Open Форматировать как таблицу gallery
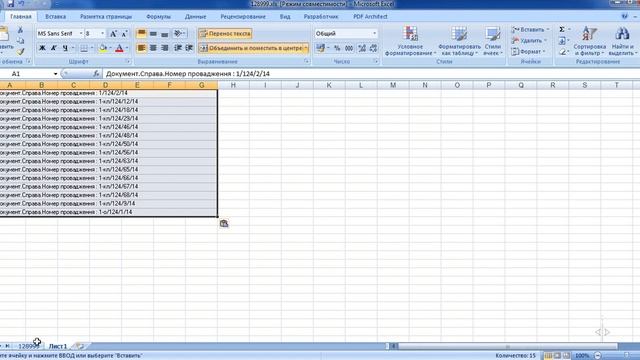Viewport: 640px width, 360px height. (x=459, y=41)
